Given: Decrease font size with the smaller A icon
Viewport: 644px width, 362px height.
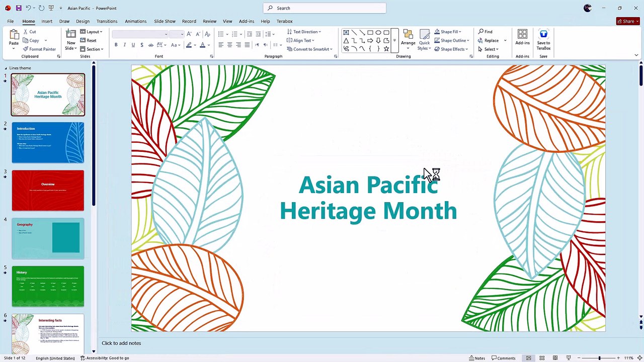Looking at the screenshot, I should click(197, 34).
